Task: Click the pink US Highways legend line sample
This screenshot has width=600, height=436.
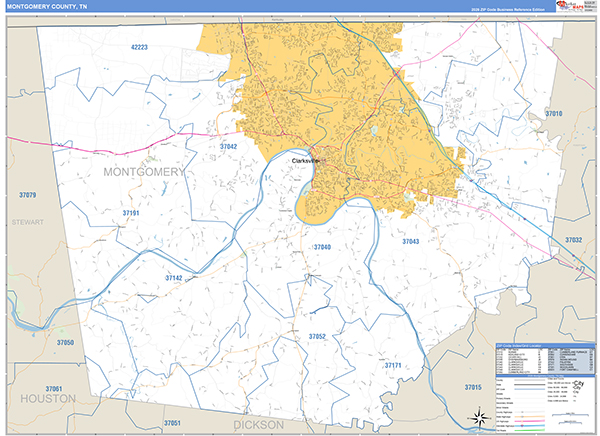Action: point(530,421)
